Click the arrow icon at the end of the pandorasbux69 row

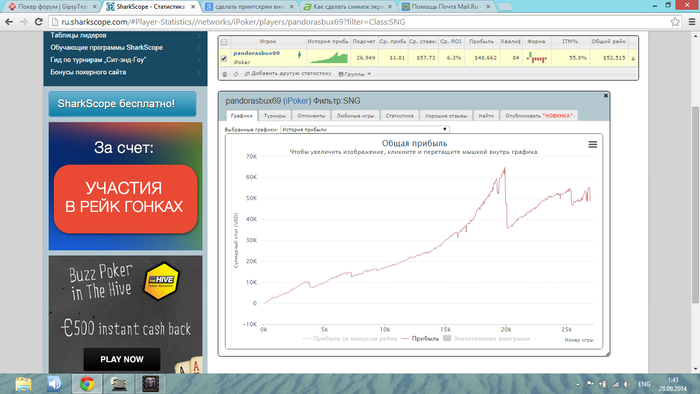[x=633, y=58]
